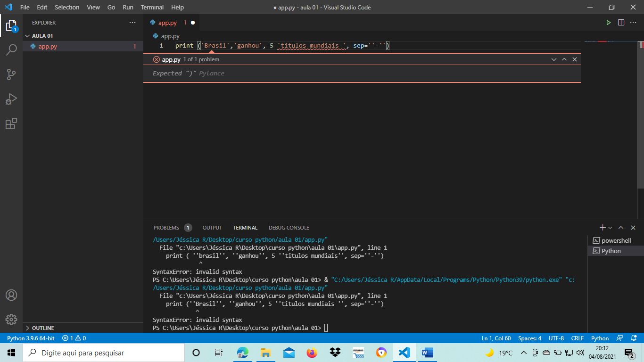Open the Source Control view icon
Image resolution: width=644 pixels, height=362 pixels.
(x=11, y=74)
